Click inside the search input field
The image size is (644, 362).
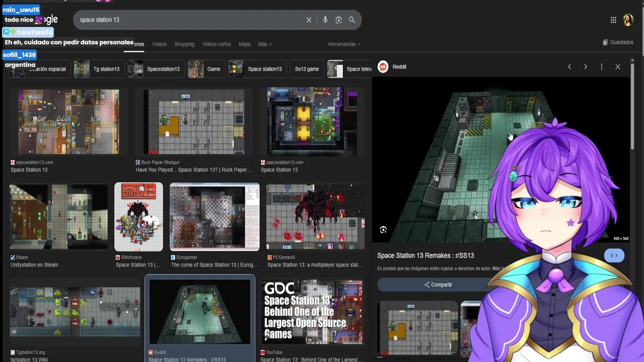[191, 20]
